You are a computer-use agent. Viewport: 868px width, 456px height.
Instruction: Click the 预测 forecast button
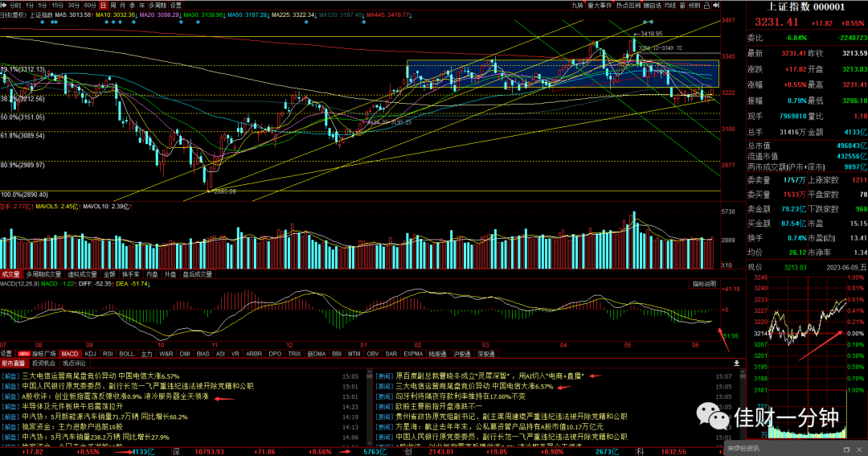click(x=694, y=5)
